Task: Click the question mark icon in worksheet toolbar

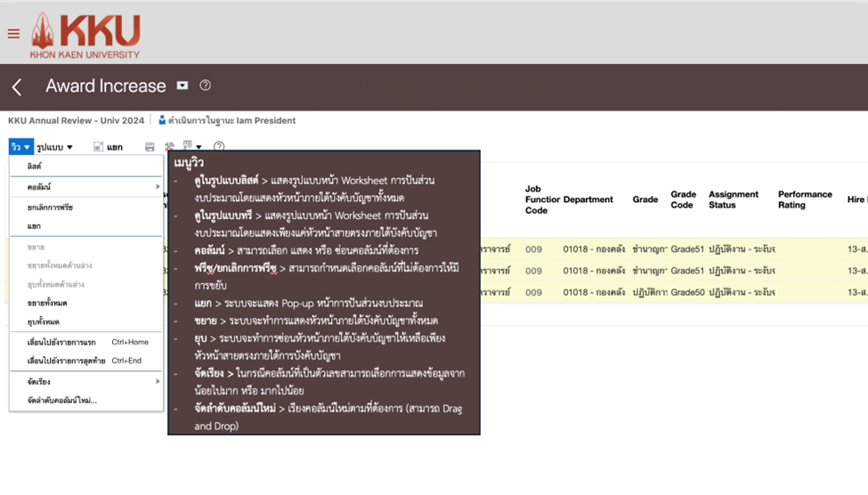Action: pyautogui.click(x=219, y=147)
